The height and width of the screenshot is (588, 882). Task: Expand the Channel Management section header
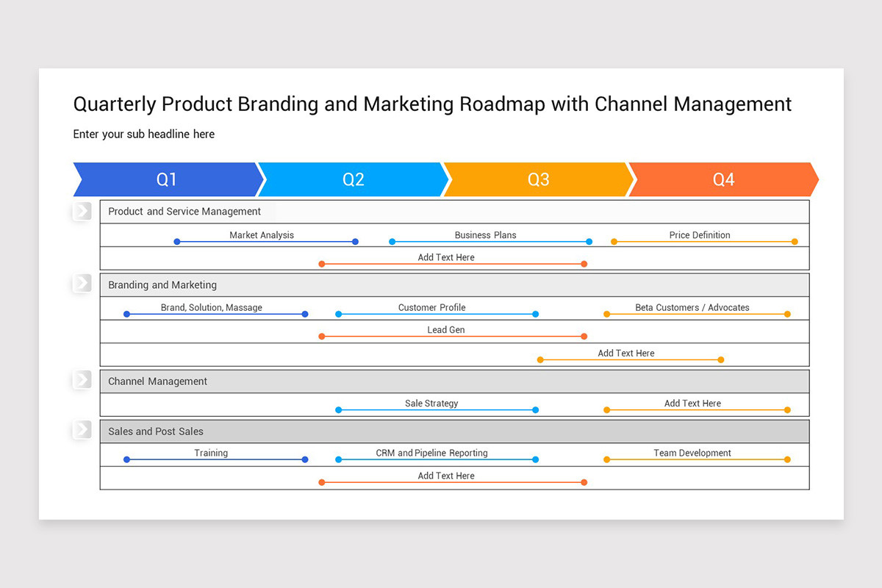click(157, 381)
